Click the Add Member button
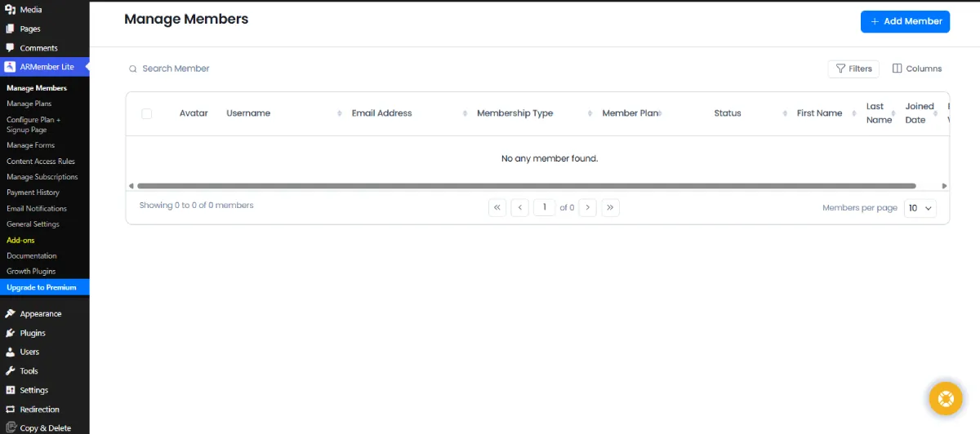The height and width of the screenshot is (434, 980). click(x=905, y=21)
